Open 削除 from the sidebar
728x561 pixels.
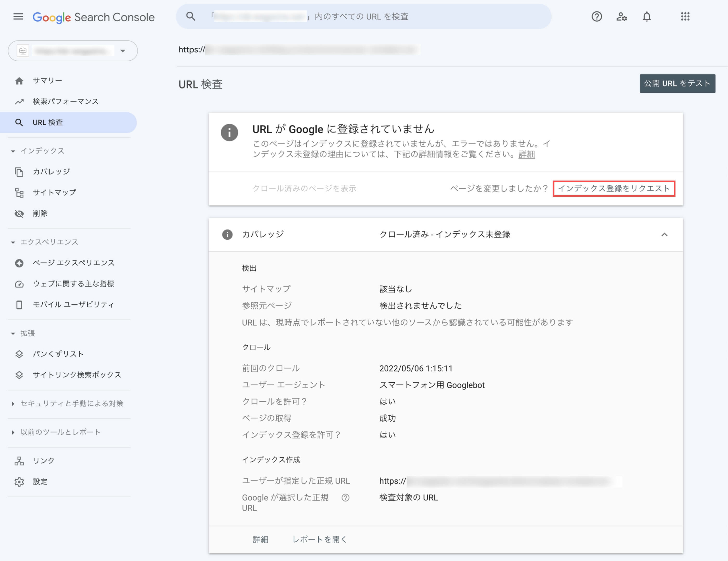point(40,213)
